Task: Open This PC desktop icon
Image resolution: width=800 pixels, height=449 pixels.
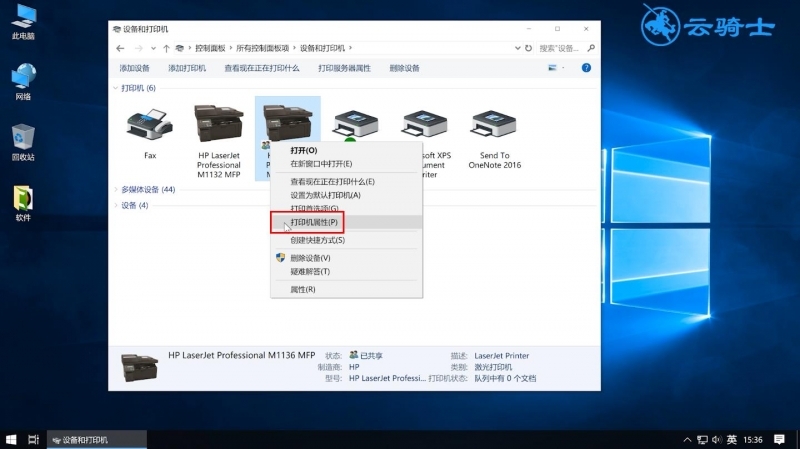Action: pos(23,22)
